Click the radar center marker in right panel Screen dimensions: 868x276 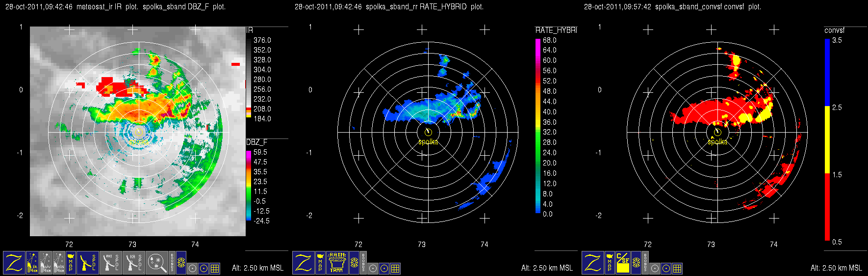[717, 132]
